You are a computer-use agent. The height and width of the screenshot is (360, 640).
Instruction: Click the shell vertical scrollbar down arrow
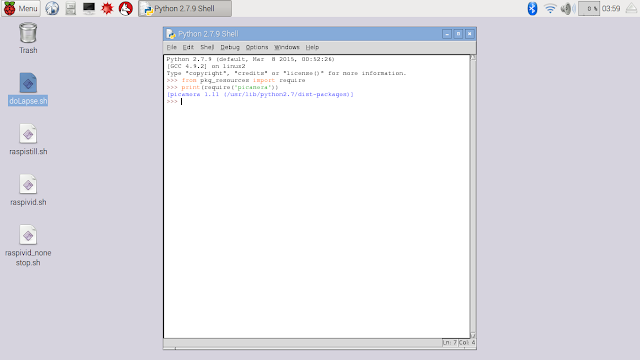tap(473, 336)
